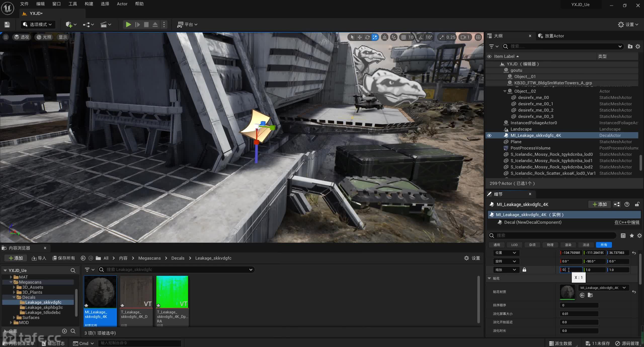Open the 显示 show flags menu
Image resolution: width=644 pixels, height=347 pixels.
(x=63, y=37)
